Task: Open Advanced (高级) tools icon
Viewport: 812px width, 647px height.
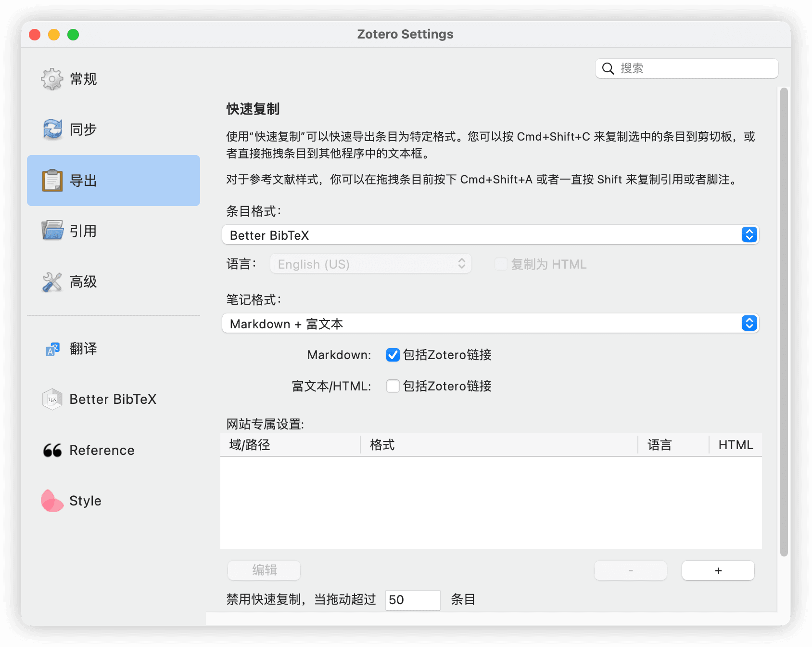Action: pos(52,282)
